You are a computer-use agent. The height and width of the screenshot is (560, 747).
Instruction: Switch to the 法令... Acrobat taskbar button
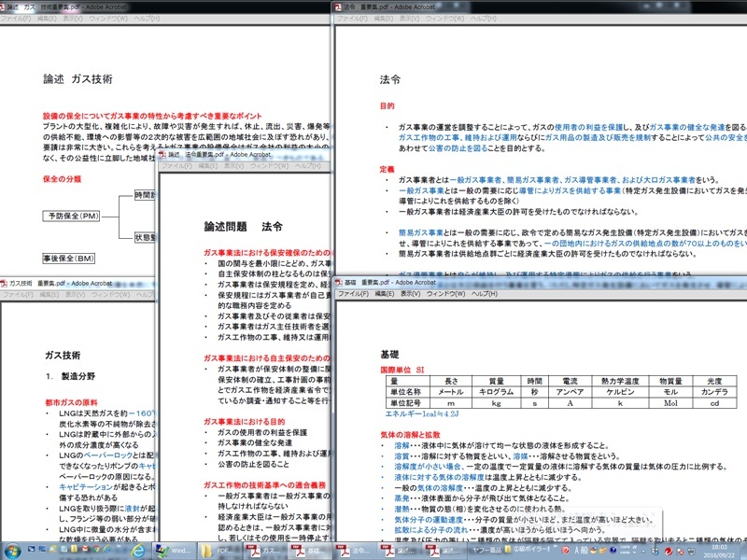(x=354, y=551)
